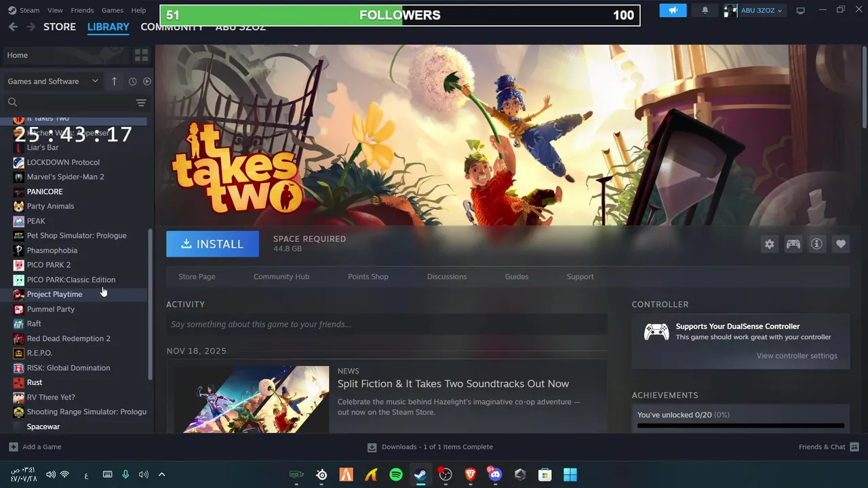
Task: Select LOCKDOWN Protocol in library
Action: point(73,162)
